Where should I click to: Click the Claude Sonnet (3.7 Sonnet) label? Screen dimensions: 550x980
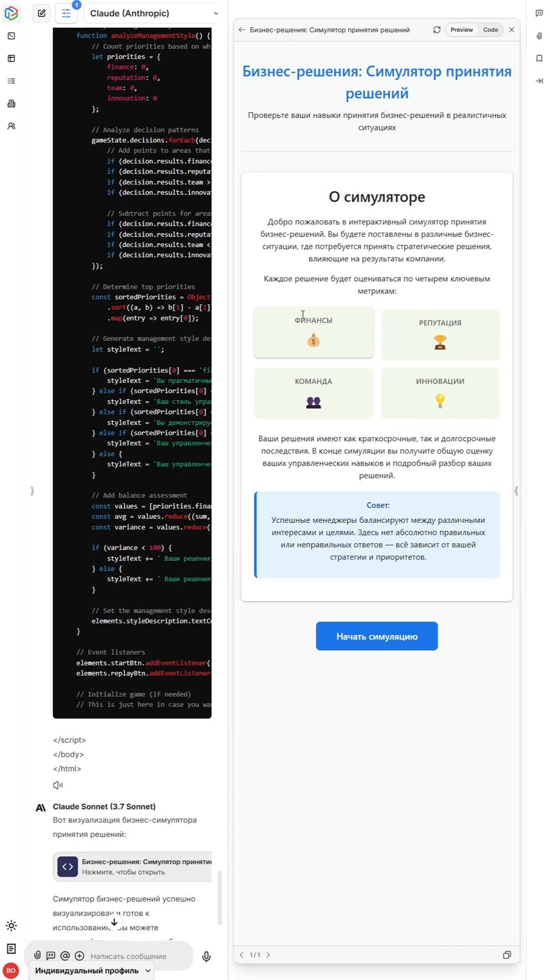click(104, 806)
